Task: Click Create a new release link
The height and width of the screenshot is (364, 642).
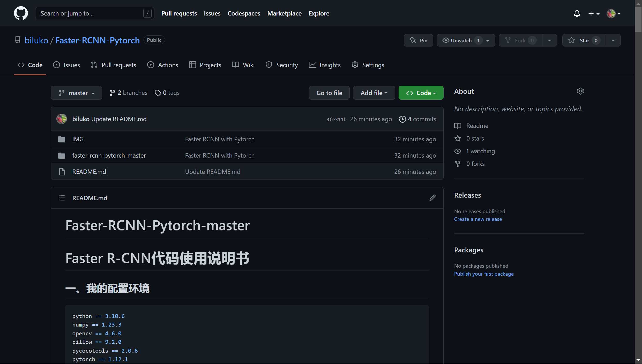Action: [478, 219]
